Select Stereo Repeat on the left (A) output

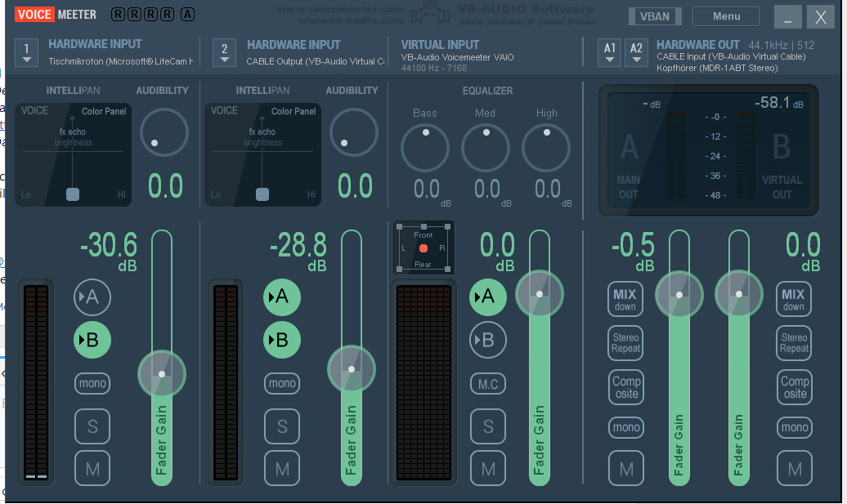click(626, 343)
